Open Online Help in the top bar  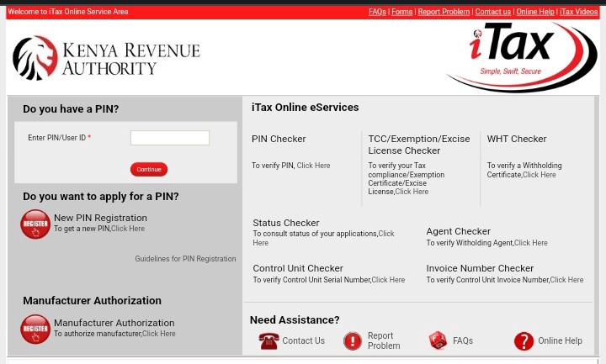coord(535,12)
